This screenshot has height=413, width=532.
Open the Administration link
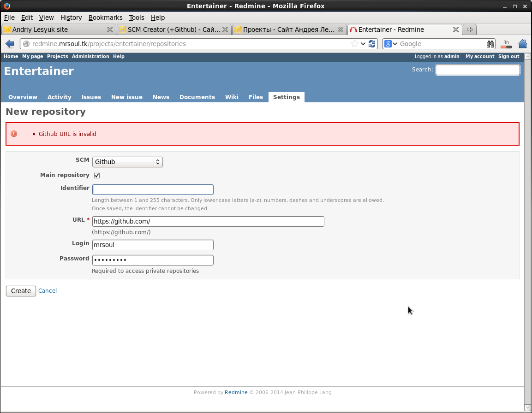[90, 57]
